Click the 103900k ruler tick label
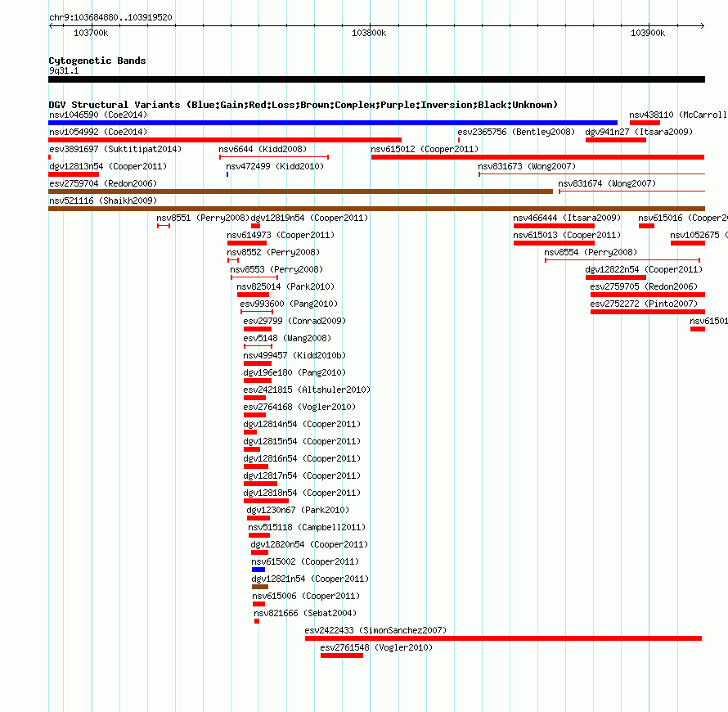 [648, 33]
